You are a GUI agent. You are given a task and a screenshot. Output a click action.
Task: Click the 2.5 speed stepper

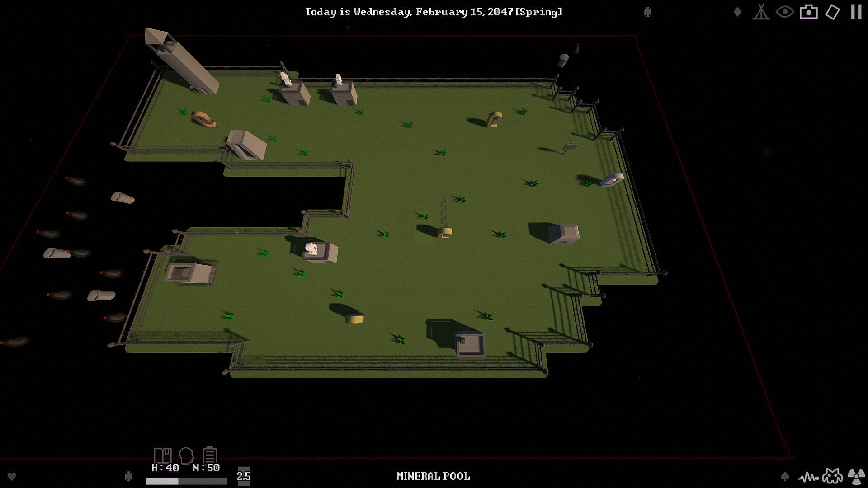coord(244,476)
